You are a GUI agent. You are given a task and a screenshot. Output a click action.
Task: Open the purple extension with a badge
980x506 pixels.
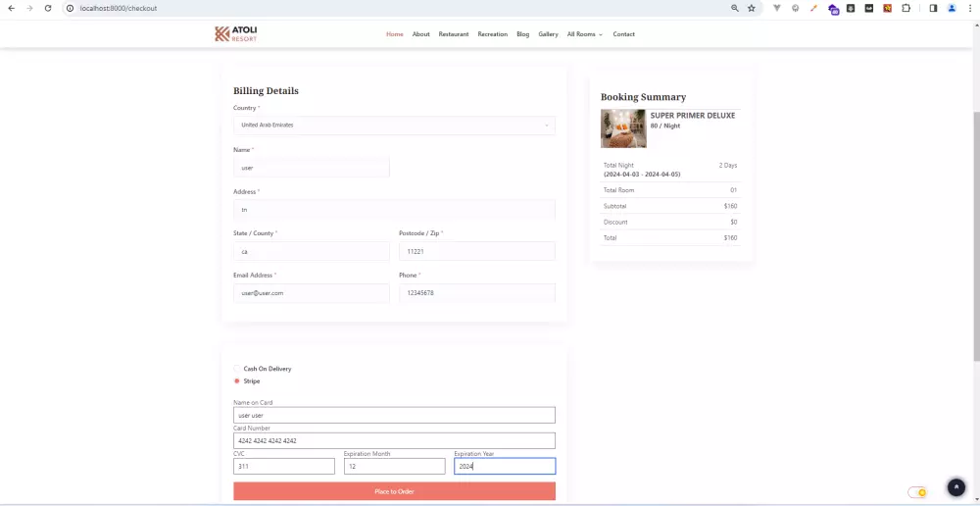pos(833,9)
